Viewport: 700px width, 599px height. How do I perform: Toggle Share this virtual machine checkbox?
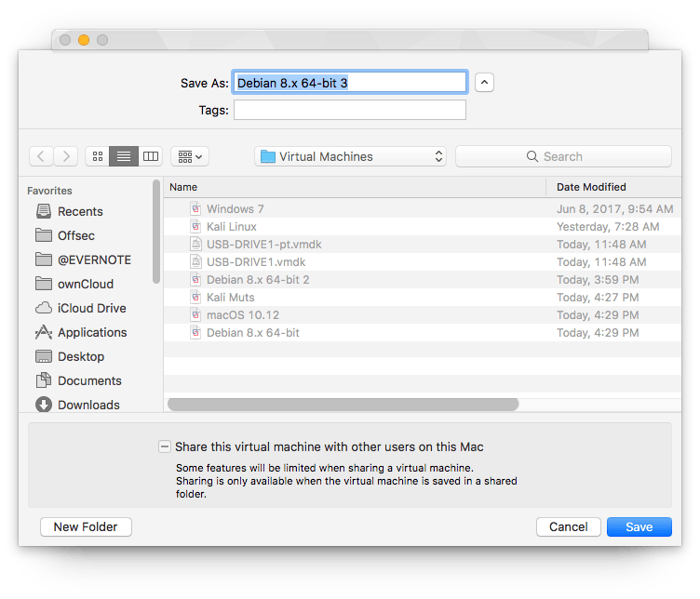165,447
